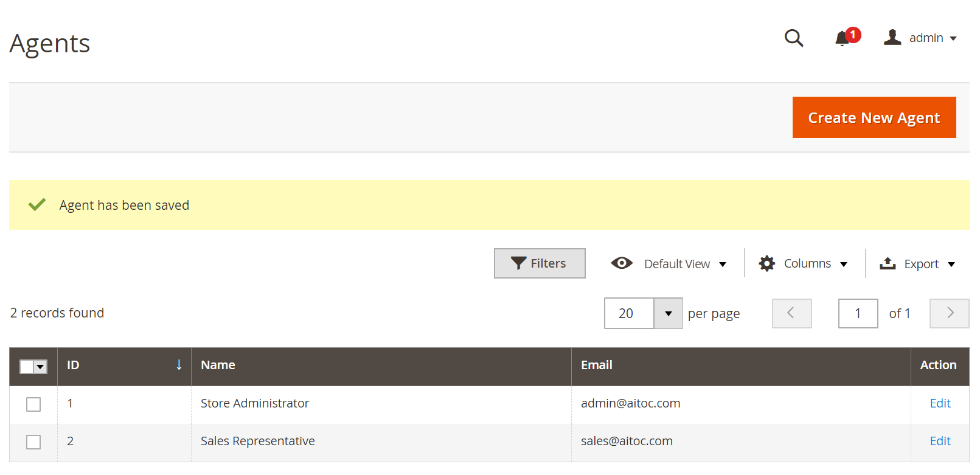Viewport: 980px width, 475px height.
Task: Expand the Export options dropdown
Action: [918, 263]
